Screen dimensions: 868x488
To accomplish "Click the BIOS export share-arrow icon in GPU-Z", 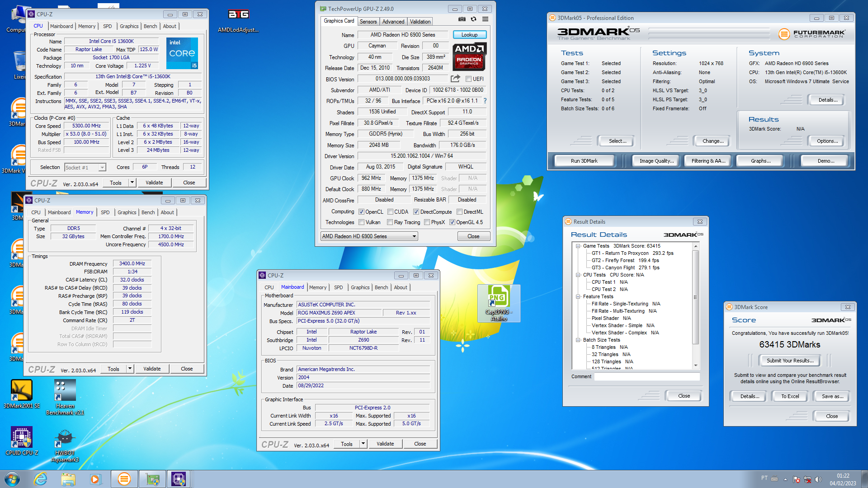I will click(455, 79).
